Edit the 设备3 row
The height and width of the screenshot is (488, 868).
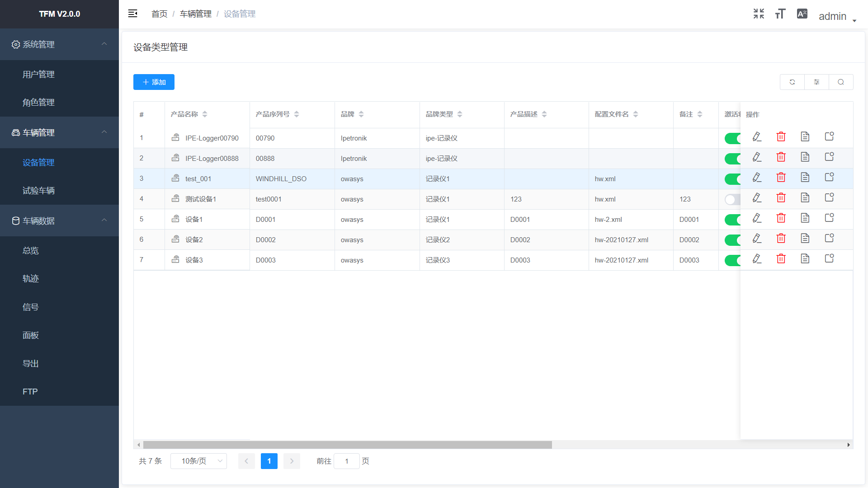click(x=757, y=258)
